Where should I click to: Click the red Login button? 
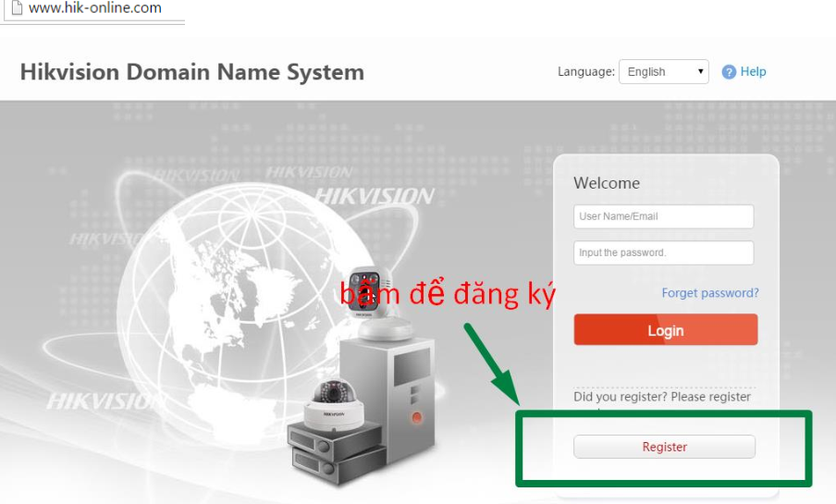(x=666, y=329)
